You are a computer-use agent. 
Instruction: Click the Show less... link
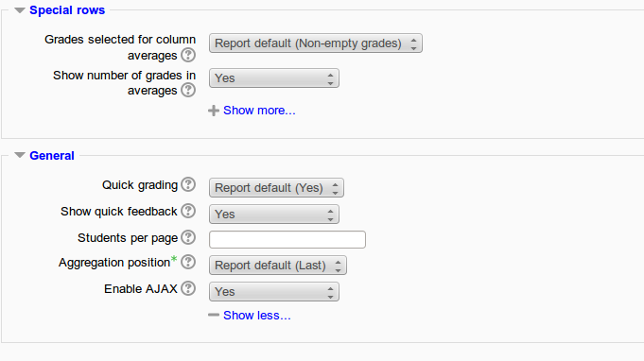[x=256, y=315]
